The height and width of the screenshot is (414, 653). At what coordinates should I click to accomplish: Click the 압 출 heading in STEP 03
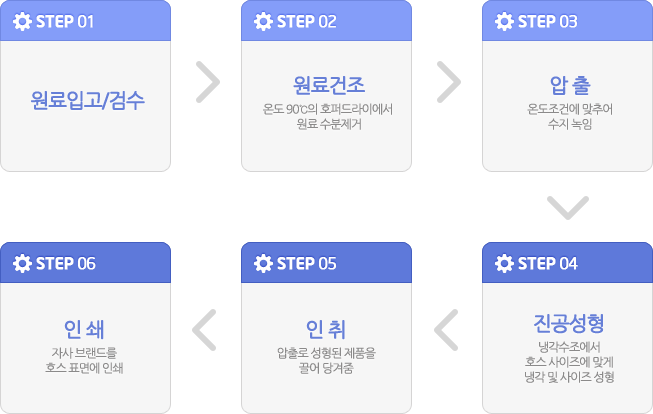coord(570,85)
